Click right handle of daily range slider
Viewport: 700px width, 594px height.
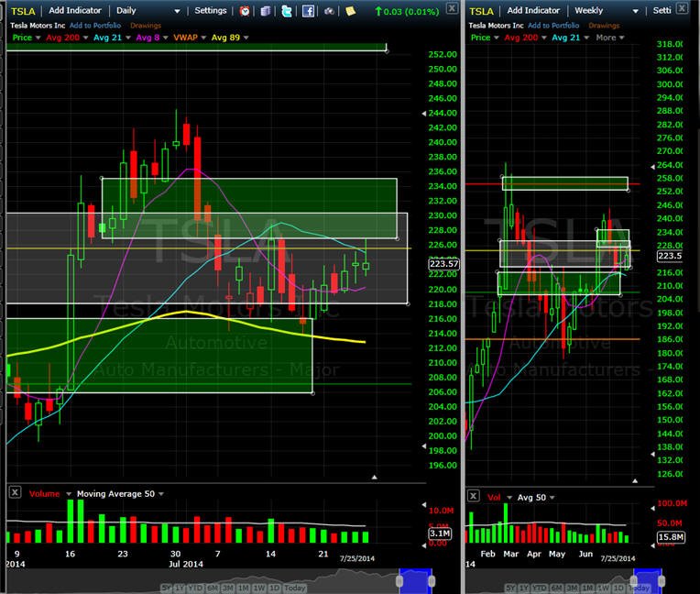(x=432, y=581)
